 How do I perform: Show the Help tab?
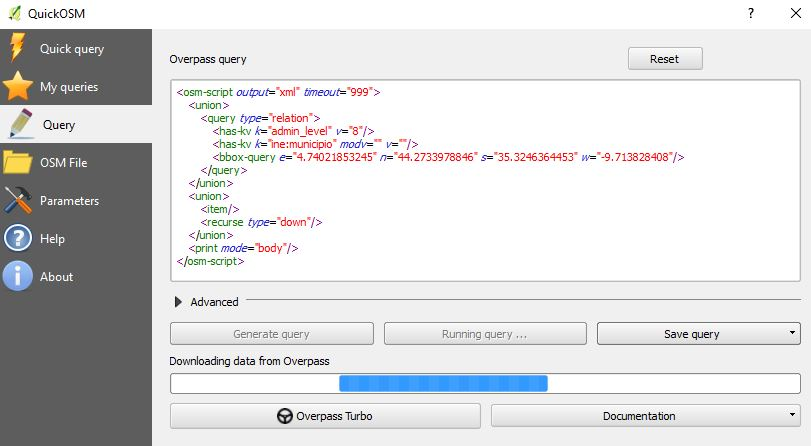(x=76, y=239)
